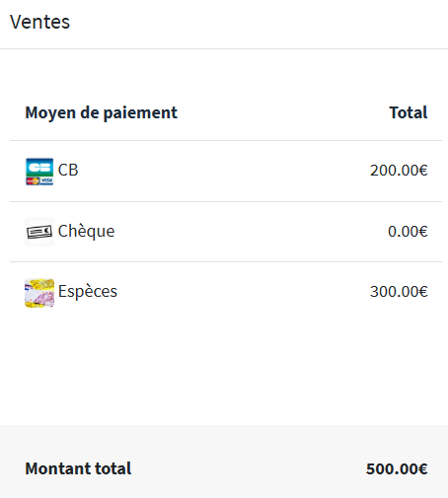Click the 200.00€ CB total
This screenshot has height=498, width=448.
pos(399,171)
